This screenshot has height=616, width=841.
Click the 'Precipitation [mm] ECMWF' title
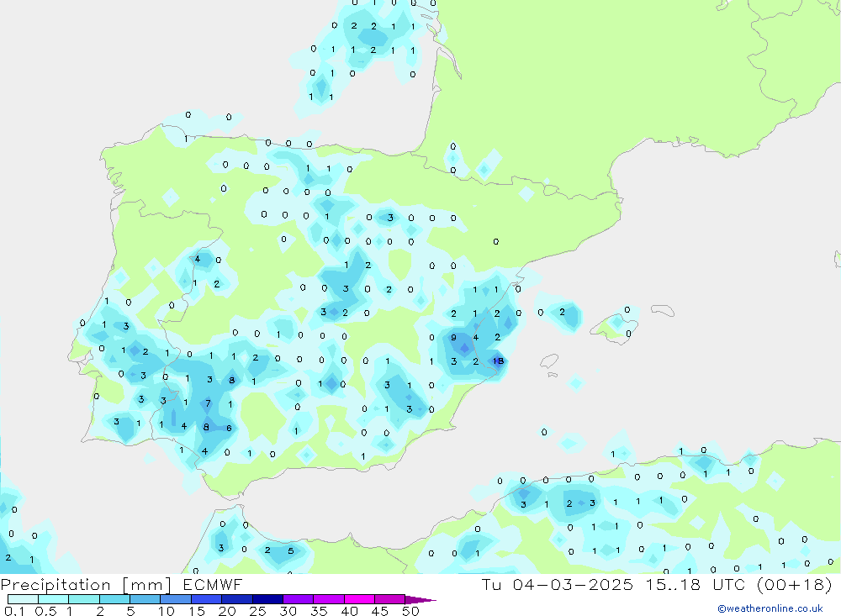coord(121,585)
